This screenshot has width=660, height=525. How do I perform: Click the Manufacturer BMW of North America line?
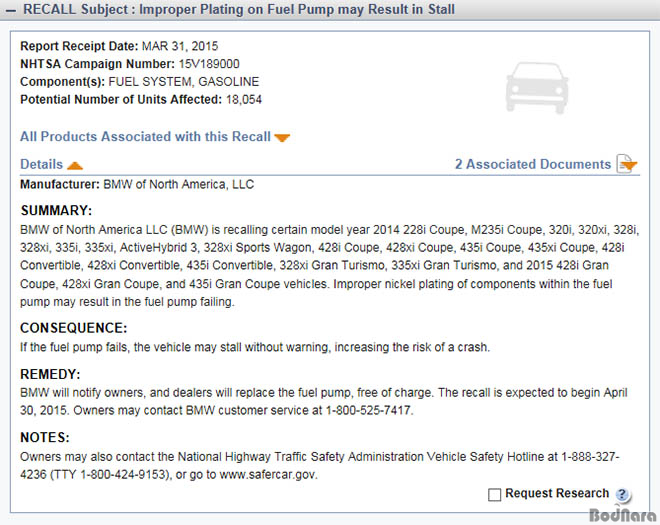point(137,185)
